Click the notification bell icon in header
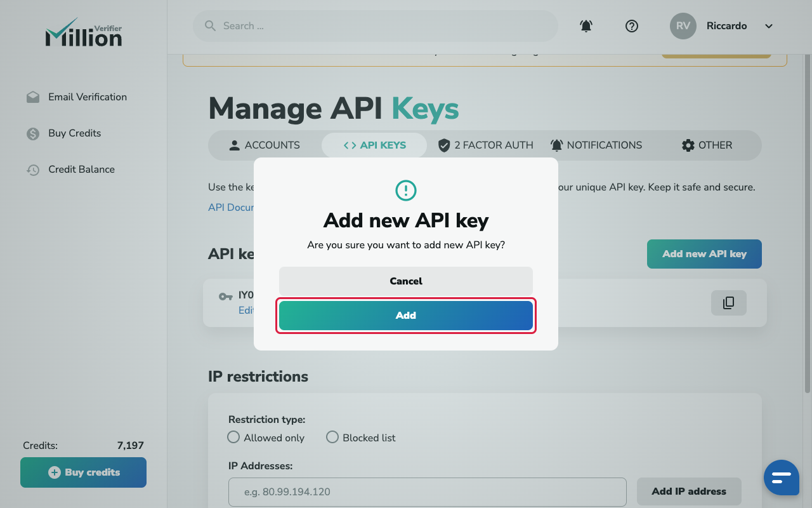This screenshot has height=508, width=812. [x=586, y=26]
